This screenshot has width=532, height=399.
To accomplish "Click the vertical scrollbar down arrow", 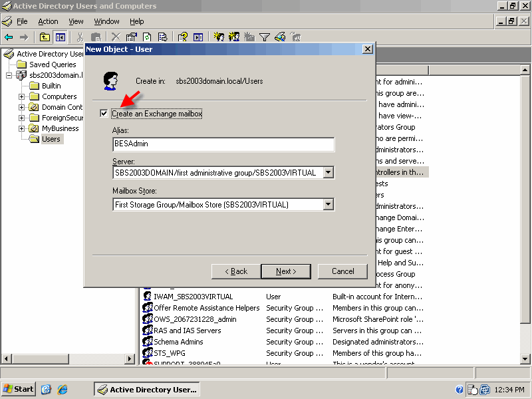I will (x=525, y=358).
